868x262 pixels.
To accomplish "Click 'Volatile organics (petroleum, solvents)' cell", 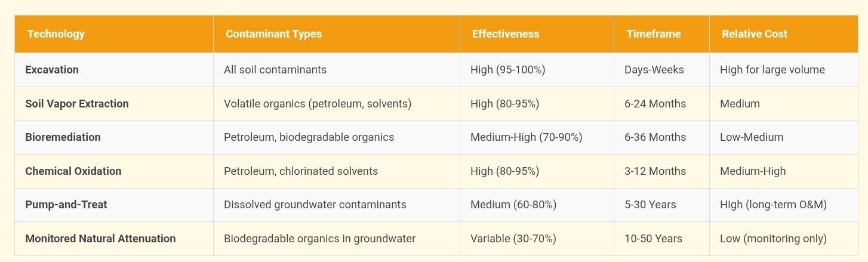I will click(318, 104).
